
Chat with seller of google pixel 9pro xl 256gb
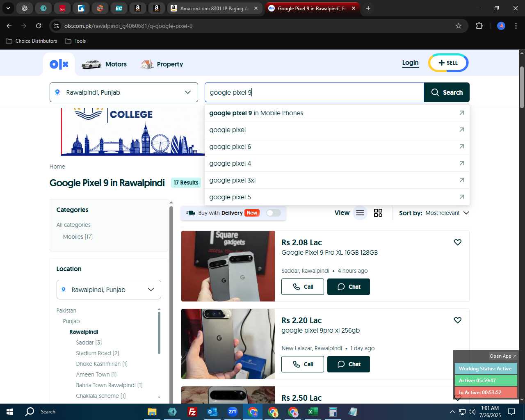click(x=349, y=364)
